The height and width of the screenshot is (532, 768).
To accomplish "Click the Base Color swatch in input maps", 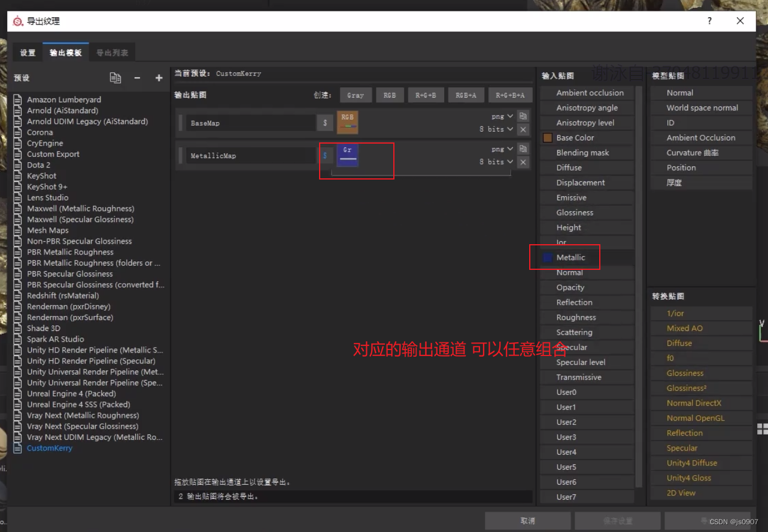I will pos(547,137).
